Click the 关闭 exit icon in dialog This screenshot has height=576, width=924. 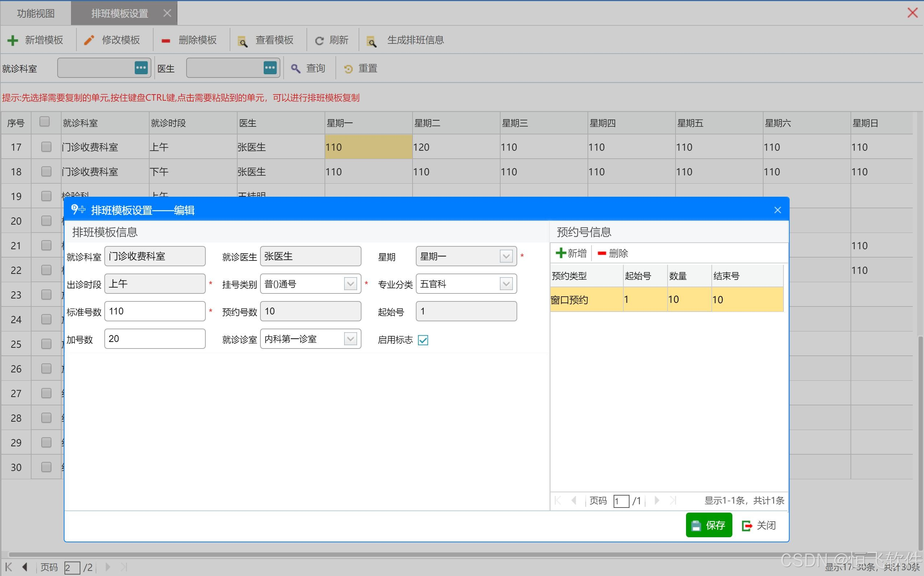747,526
